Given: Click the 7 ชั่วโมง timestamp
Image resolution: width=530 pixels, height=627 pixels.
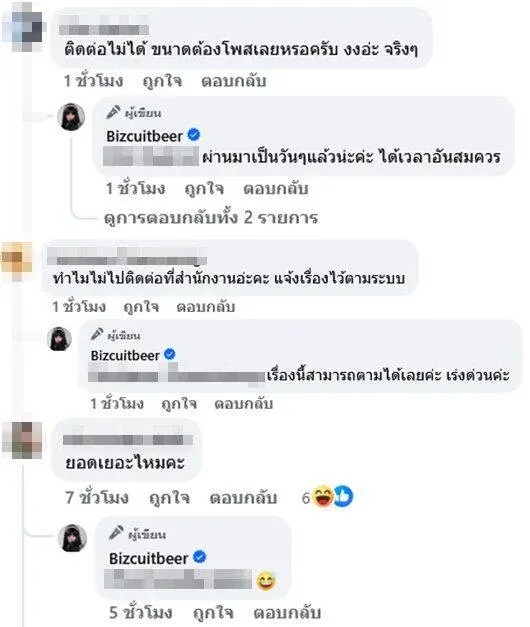Looking at the screenshot, I should click(97, 498).
